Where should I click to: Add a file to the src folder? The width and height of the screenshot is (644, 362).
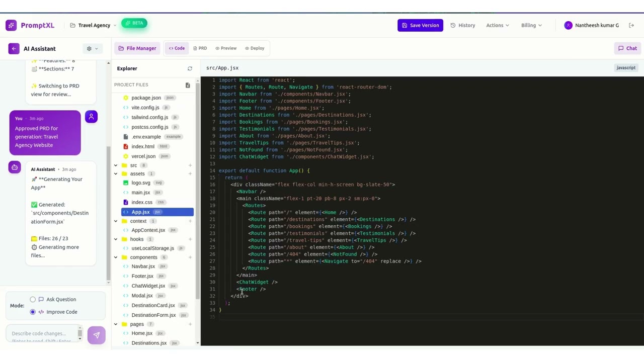click(190, 165)
